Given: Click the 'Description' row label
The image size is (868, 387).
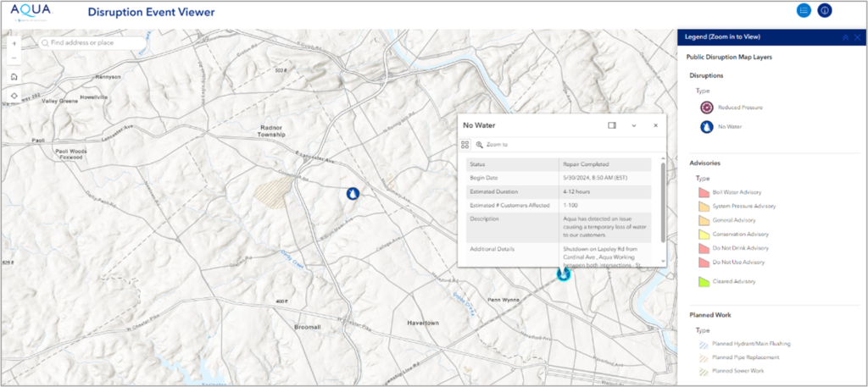Looking at the screenshot, I should coord(484,219).
